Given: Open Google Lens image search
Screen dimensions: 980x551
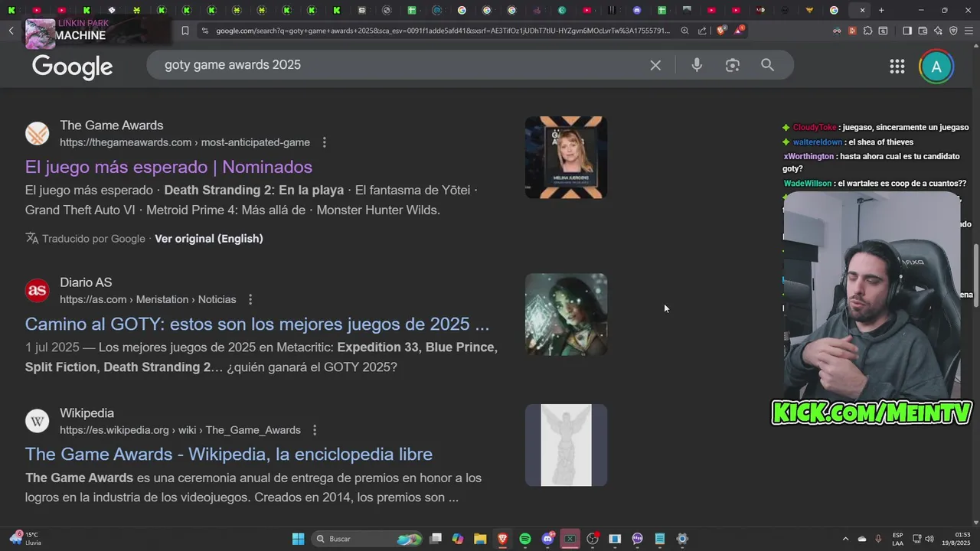Looking at the screenshot, I should point(733,65).
